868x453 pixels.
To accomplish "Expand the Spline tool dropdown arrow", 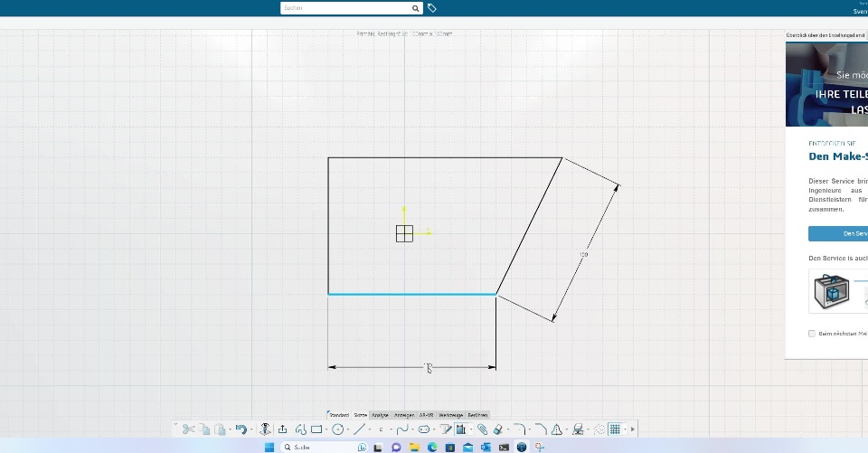I will [412, 429].
